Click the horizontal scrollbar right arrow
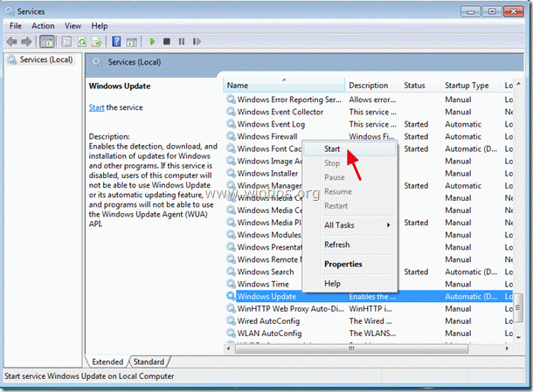 [507, 348]
